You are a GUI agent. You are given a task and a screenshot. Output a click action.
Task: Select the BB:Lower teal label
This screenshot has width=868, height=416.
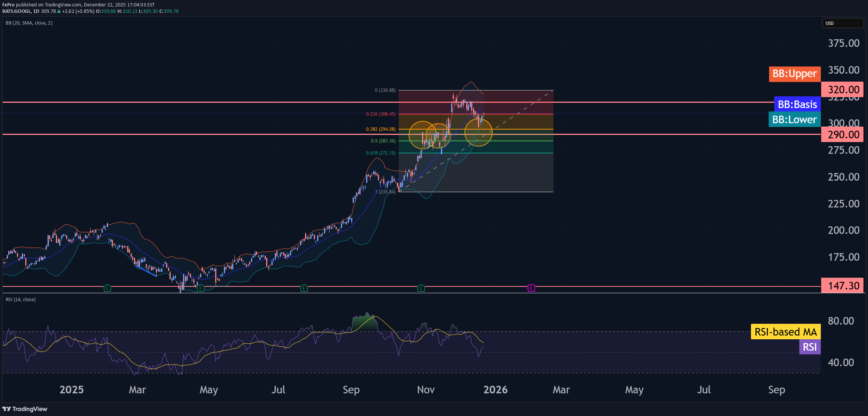[794, 119]
